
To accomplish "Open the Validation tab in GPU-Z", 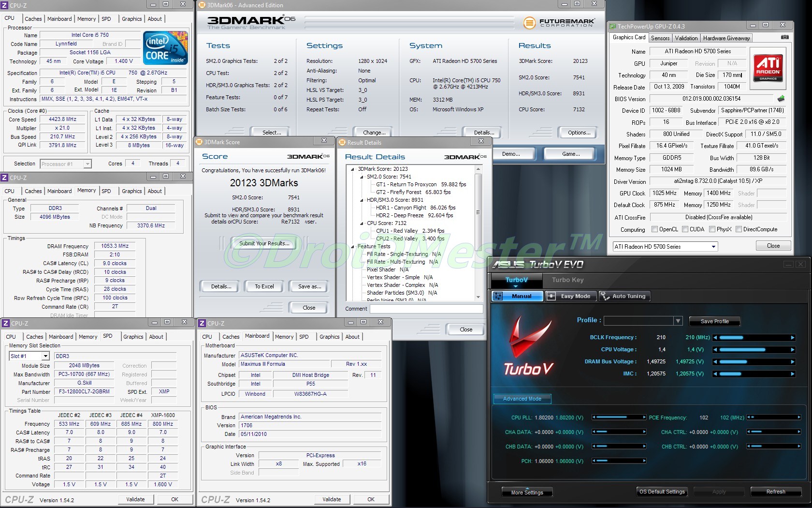I will 686,38.
